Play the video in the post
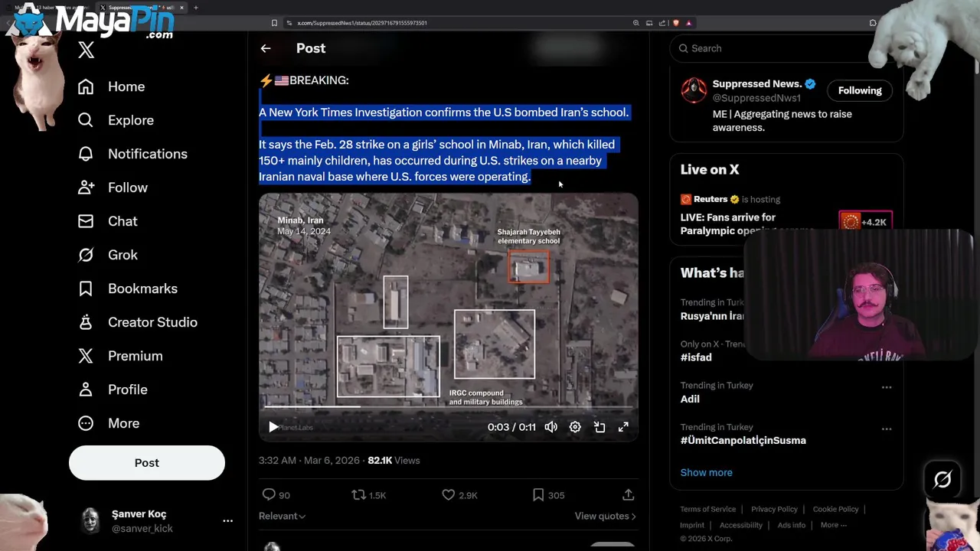This screenshot has height=551, width=980. [273, 427]
